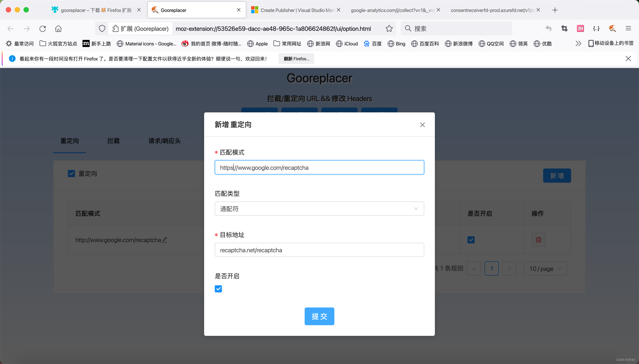Switch to the 拦截 tab
This screenshot has width=639, height=364.
click(113, 141)
